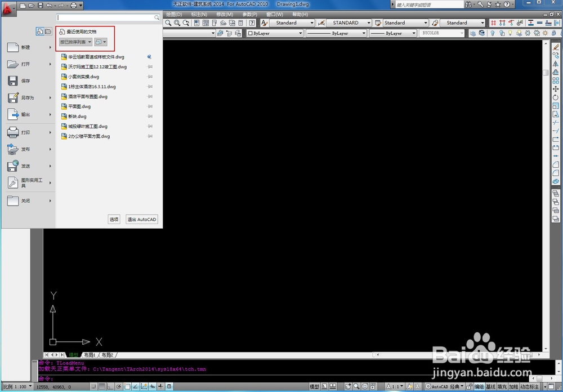Click the wrench key icon in title bar
Screen dimensions: 563x392
point(480,5)
